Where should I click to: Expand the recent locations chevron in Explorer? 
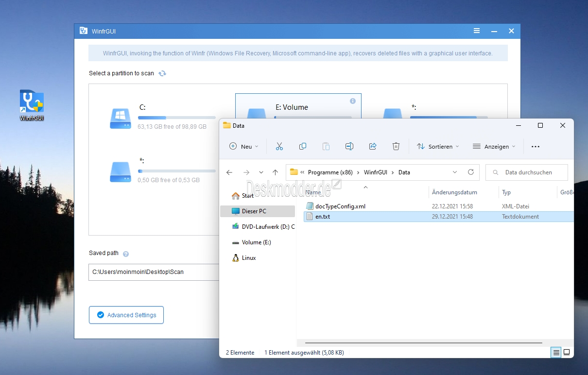point(261,172)
